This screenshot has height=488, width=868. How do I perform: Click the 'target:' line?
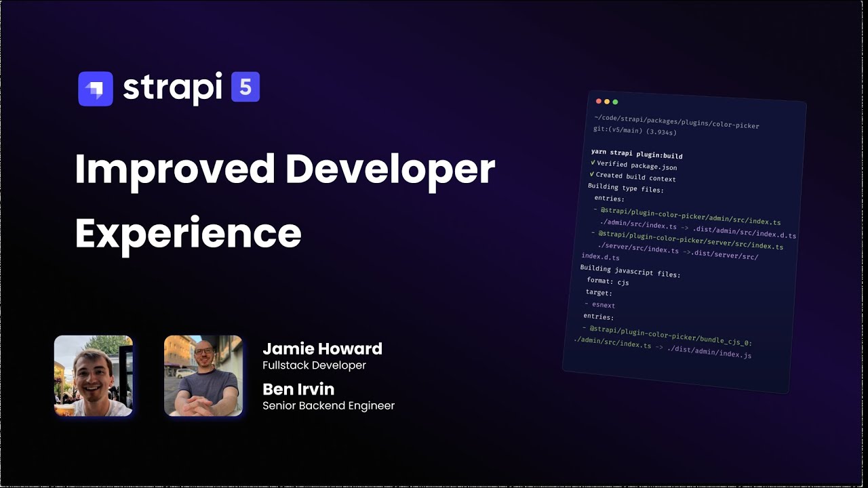(599, 293)
